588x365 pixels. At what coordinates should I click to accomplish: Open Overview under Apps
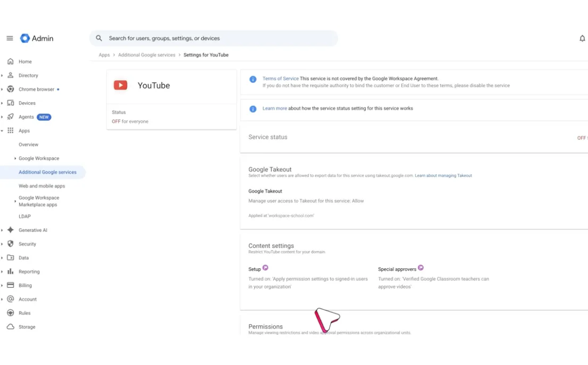coord(29,144)
